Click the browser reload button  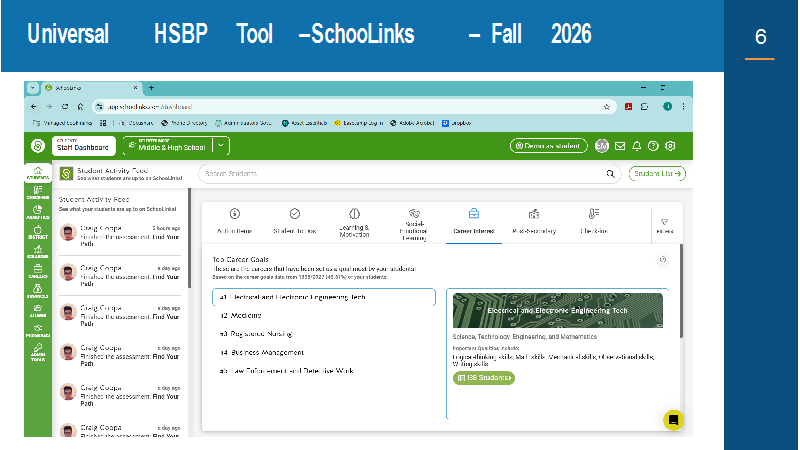65,107
